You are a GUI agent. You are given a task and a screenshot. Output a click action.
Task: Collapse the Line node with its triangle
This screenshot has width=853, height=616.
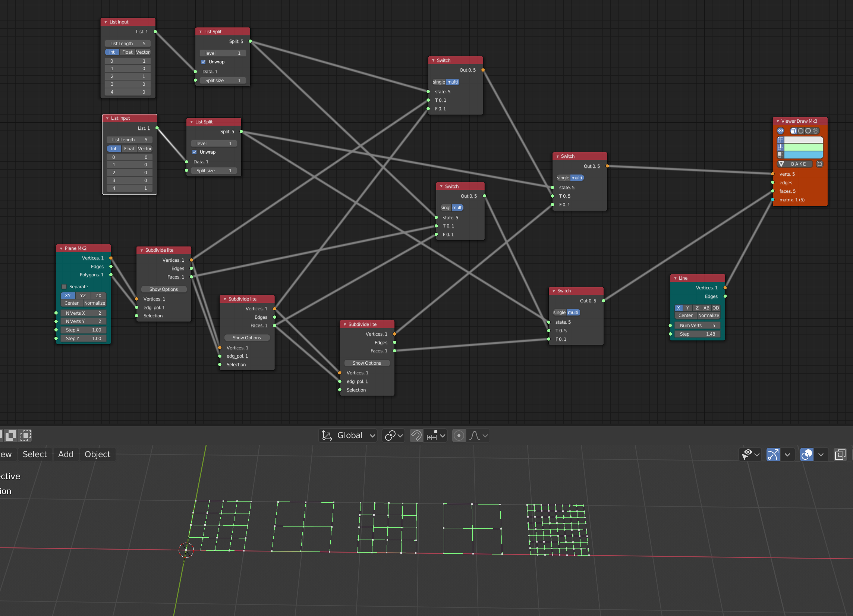(x=676, y=278)
